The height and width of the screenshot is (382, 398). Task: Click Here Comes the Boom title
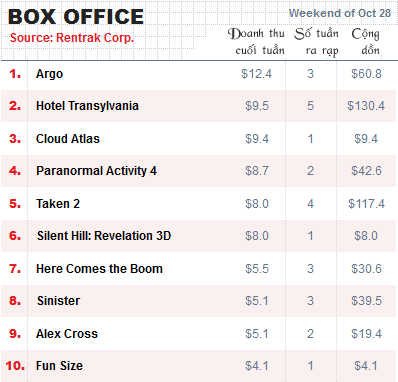tap(99, 269)
